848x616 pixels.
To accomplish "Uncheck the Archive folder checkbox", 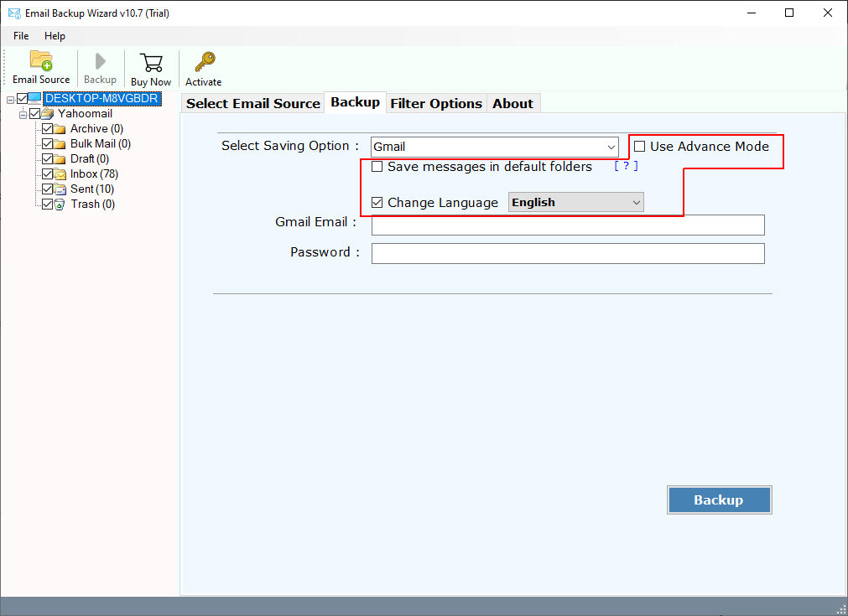I will pos(48,128).
